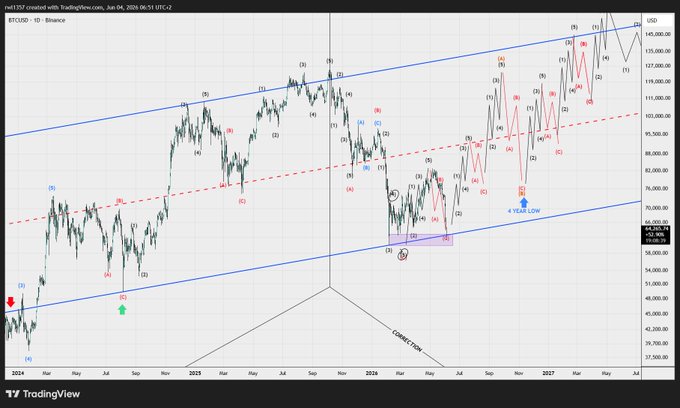
Task: Click the 48,000.00 price axis label
Action: [x=657, y=298]
